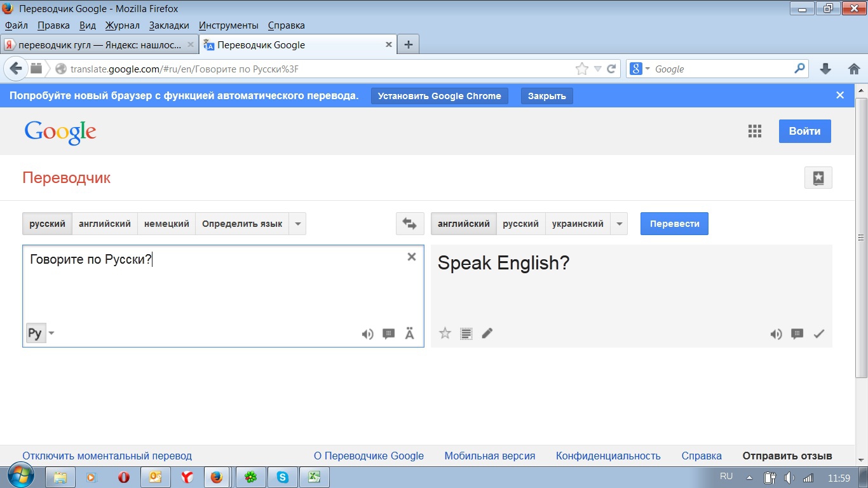Screen dimensions: 868x488
Task: Click Установить Google Chrome button
Action: (x=439, y=96)
